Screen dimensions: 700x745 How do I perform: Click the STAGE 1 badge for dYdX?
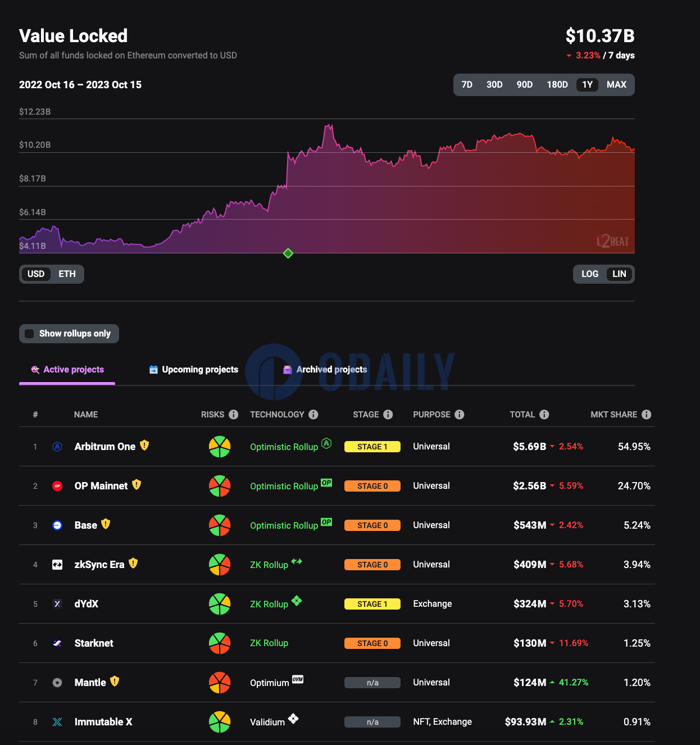coord(372,604)
